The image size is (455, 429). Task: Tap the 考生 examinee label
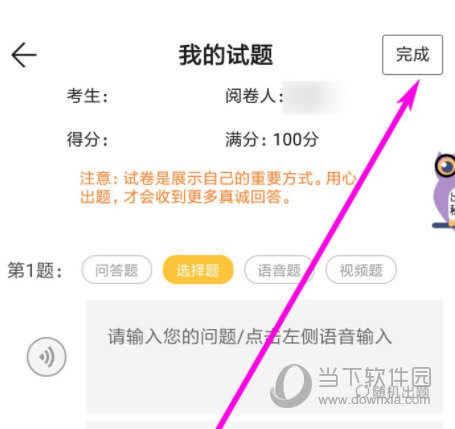[x=87, y=96]
